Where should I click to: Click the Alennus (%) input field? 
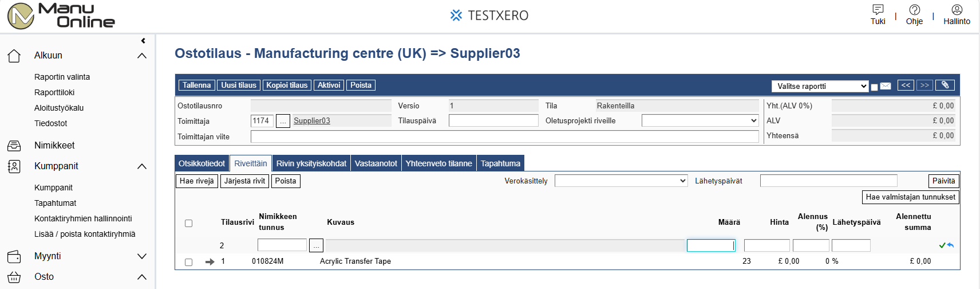pyautogui.click(x=811, y=245)
